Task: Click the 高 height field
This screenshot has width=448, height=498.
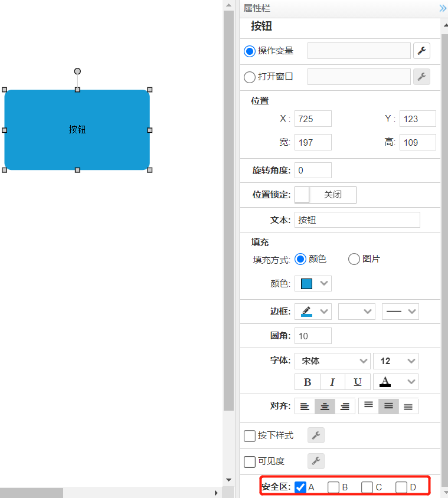Action: coord(417,142)
